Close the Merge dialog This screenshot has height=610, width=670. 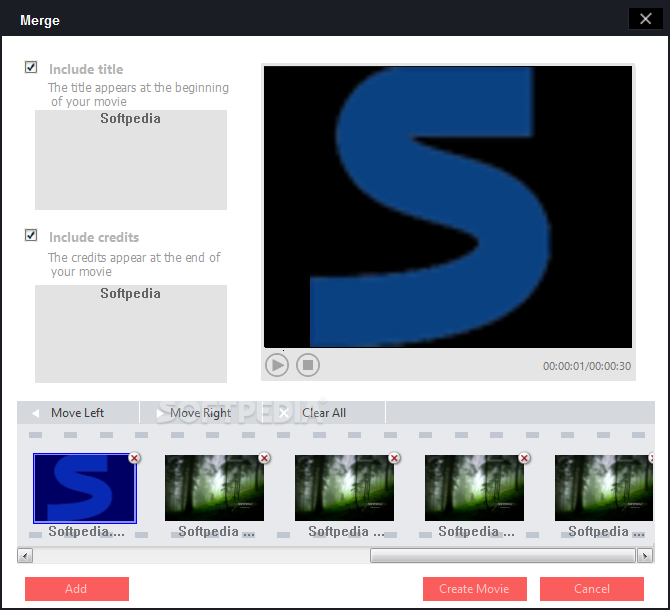tap(646, 19)
